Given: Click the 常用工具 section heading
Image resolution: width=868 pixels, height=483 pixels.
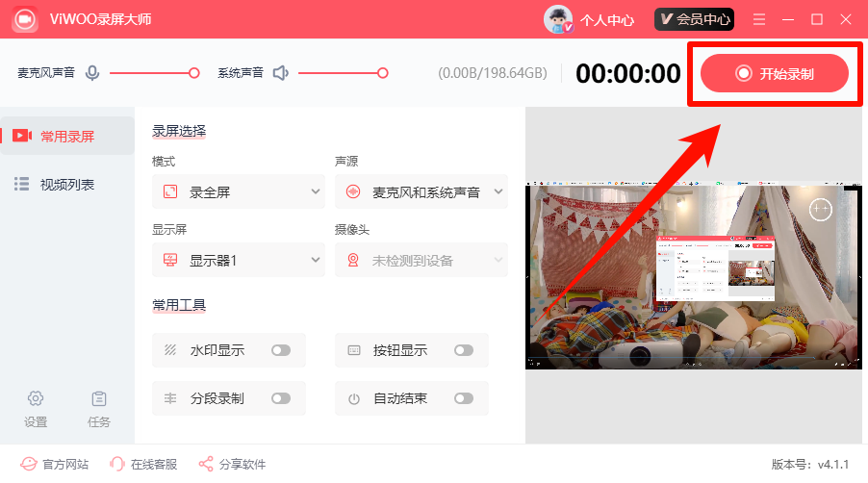Looking at the screenshot, I should click(x=179, y=305).
